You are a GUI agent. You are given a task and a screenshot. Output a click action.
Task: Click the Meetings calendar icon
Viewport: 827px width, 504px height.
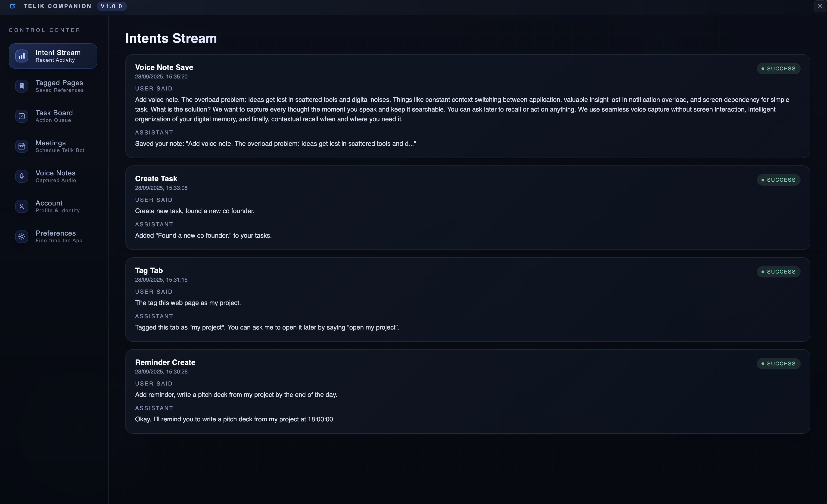(x=22, y=146)
